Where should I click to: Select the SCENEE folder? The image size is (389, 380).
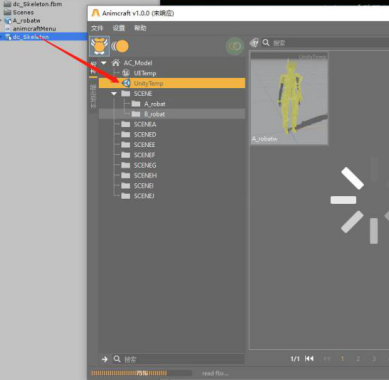tap(144, 145)
